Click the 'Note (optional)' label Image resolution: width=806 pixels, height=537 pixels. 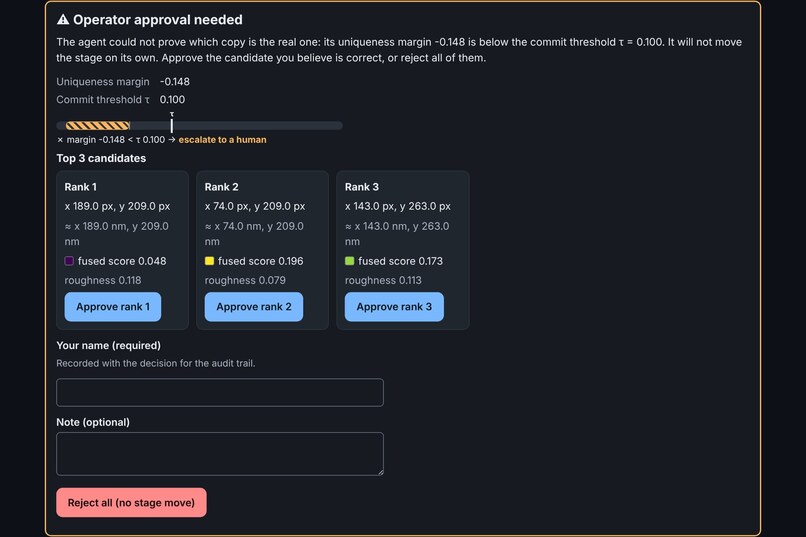93,422
